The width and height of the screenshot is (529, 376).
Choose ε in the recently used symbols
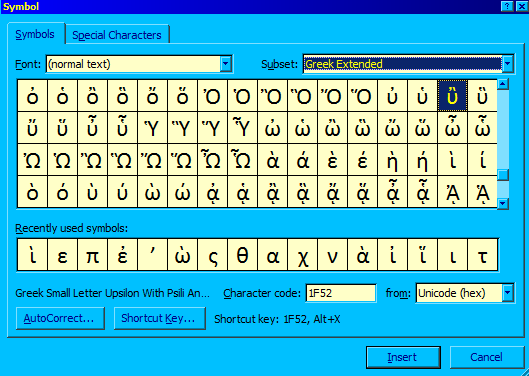62,255
